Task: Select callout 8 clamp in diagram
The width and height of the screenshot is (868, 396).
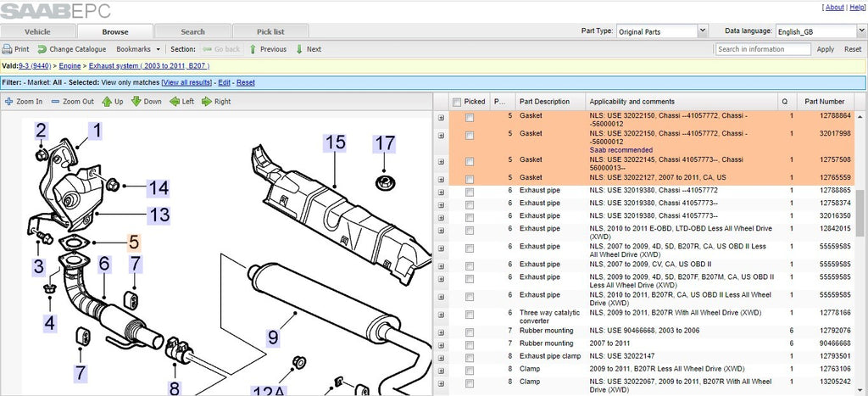Action: pyautogui.click(x=175, y=388)
